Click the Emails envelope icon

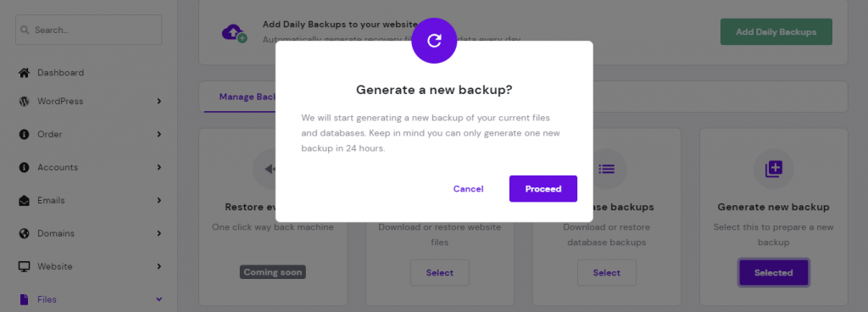24,200
